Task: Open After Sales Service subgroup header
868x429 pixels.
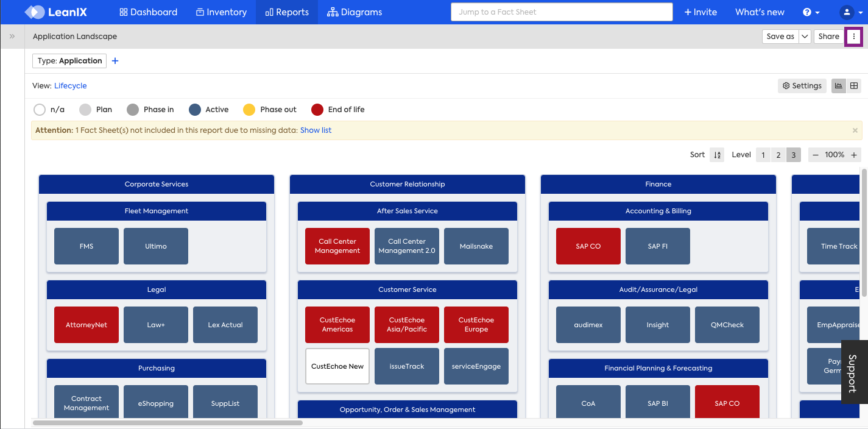Action: click(408, 211)
